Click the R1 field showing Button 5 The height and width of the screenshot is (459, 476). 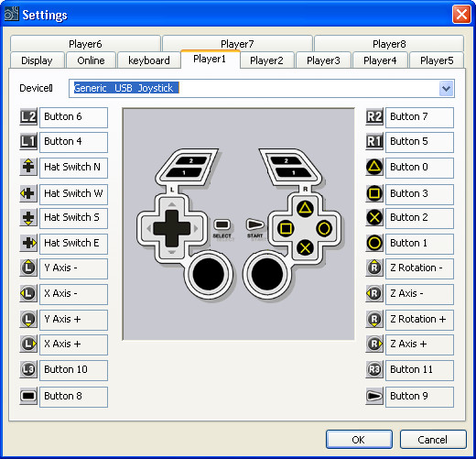[x=419, y=142]
